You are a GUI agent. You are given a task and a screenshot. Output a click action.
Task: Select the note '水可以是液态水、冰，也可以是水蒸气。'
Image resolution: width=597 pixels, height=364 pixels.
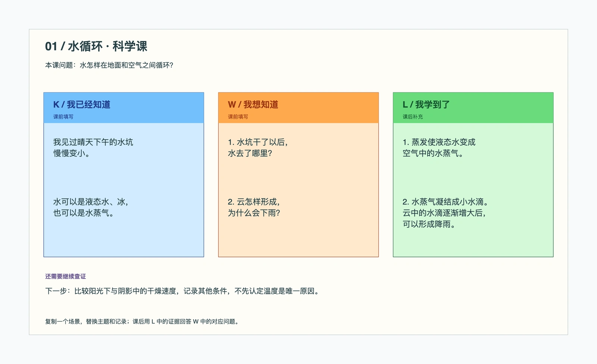91,207
